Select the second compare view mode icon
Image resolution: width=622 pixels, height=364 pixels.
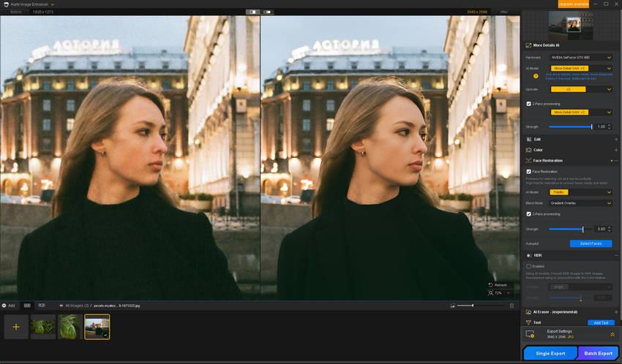pos(267,12)
